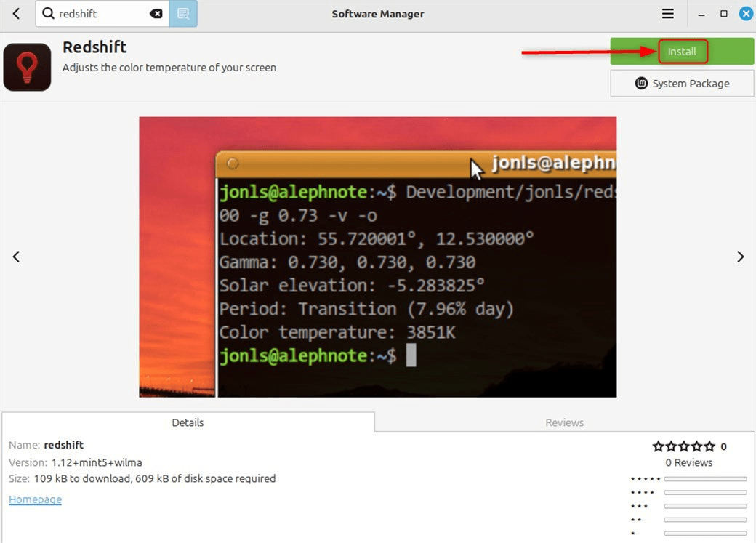Viewport: 756px width, 543px height.
Task: Click 'Adjusts the color temperature' description
Action: pyautogui.click(x=169, y=68)
